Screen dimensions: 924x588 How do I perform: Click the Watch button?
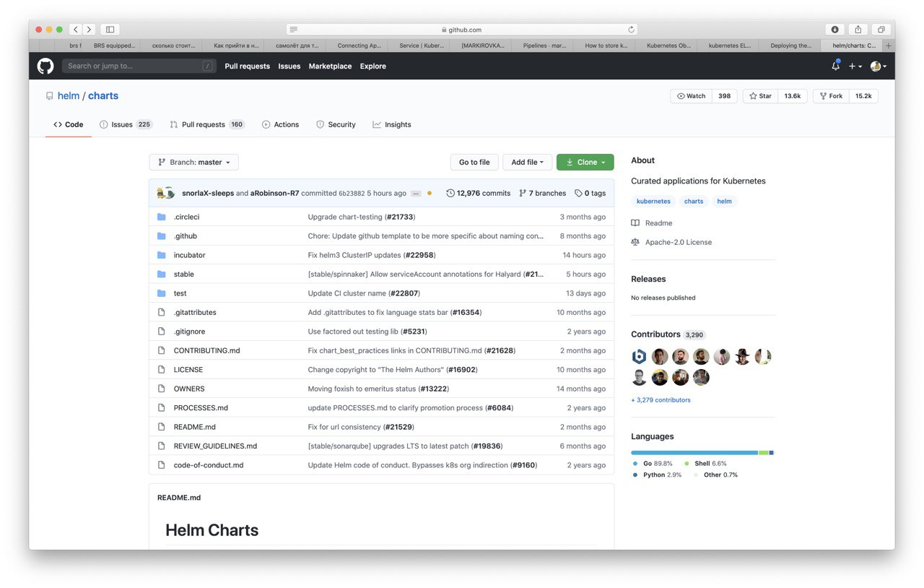tap(691, 96)
